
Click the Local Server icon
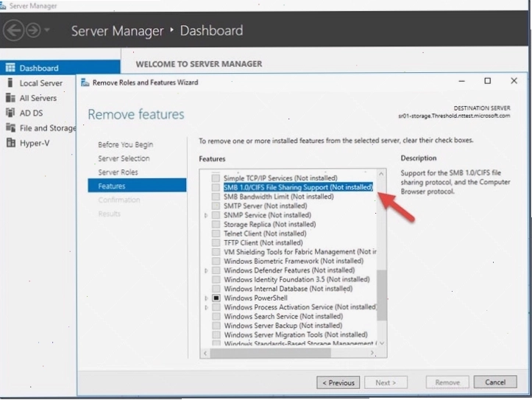pos(10,83)
